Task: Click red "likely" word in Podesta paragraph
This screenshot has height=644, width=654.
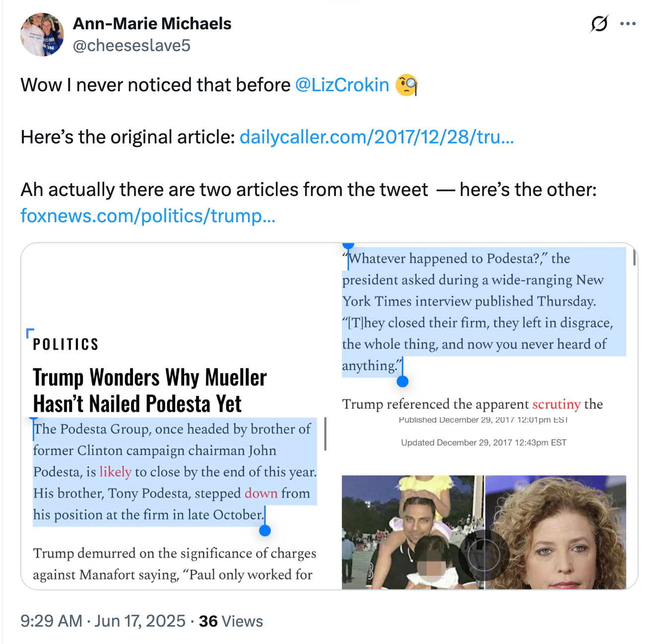Action: click(115, 472)
